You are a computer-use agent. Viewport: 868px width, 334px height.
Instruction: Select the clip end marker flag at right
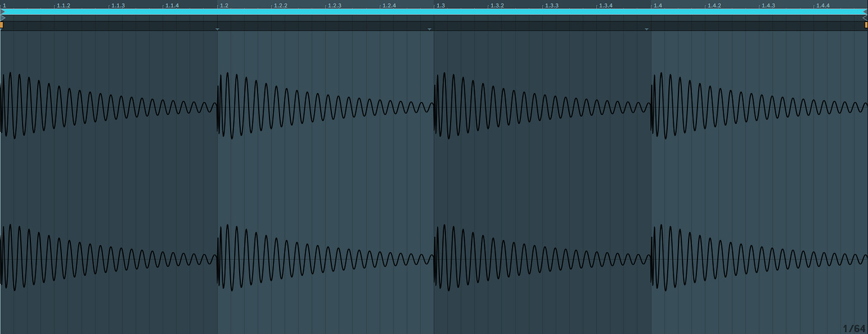865,18
